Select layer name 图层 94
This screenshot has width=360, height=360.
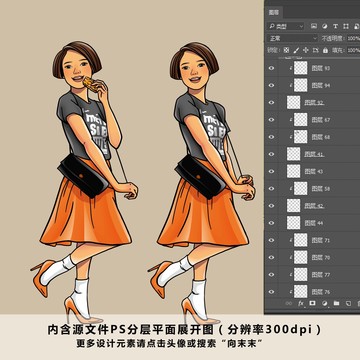321,85
